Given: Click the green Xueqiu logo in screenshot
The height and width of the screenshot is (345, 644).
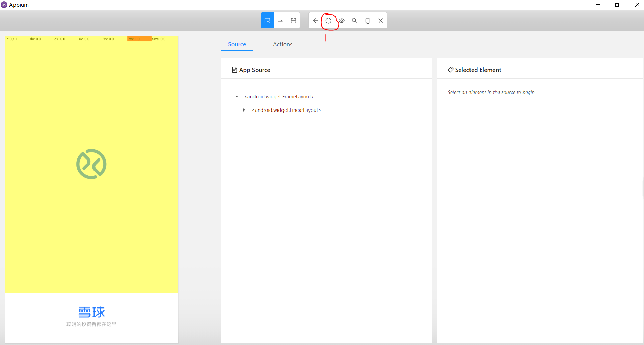Looking at the screenshot, I should 91,164.
